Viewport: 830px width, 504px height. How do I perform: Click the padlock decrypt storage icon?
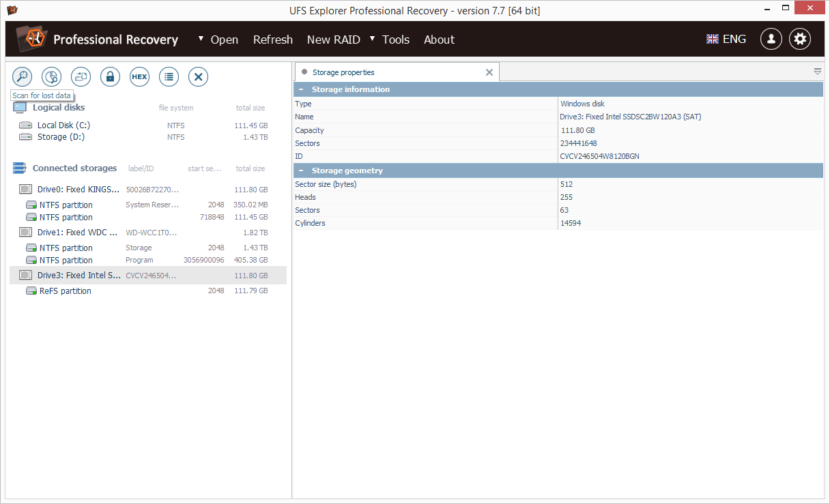111,77
